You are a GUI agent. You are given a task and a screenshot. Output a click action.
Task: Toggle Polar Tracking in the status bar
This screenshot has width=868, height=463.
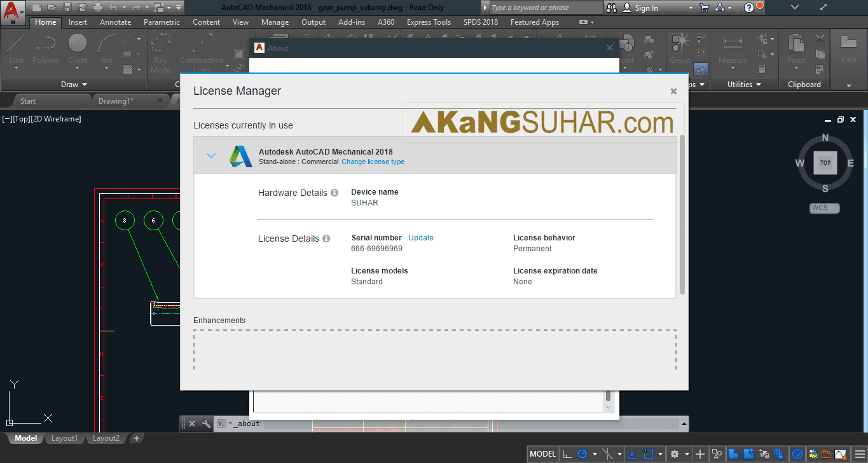coord(582,454)
